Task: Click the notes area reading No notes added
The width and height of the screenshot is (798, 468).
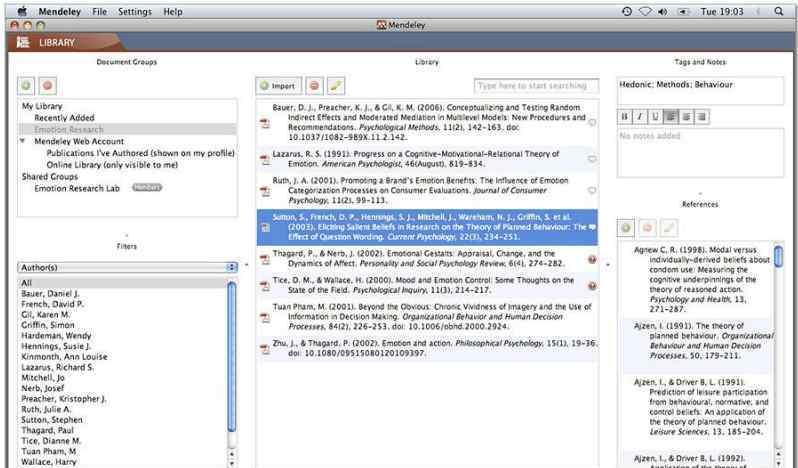Action: click(x=700, y=153)
